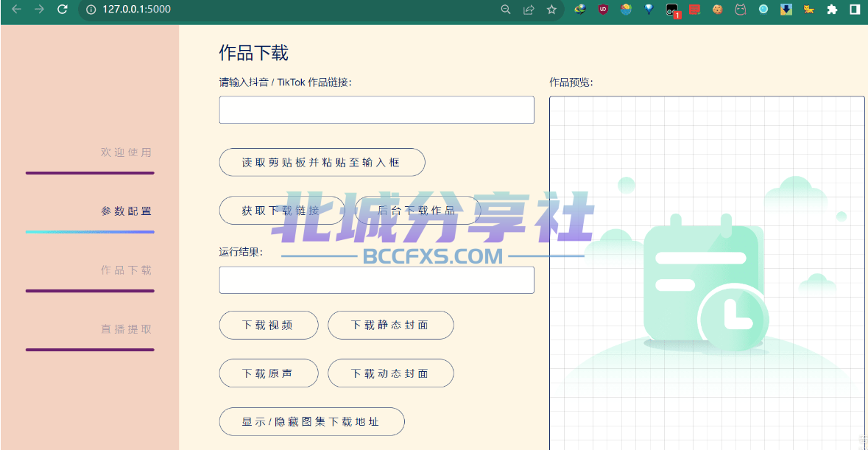The height and width of the screenshot is (450, 868).
Task: Click the share page icon
Action: (x=529, y=10)
